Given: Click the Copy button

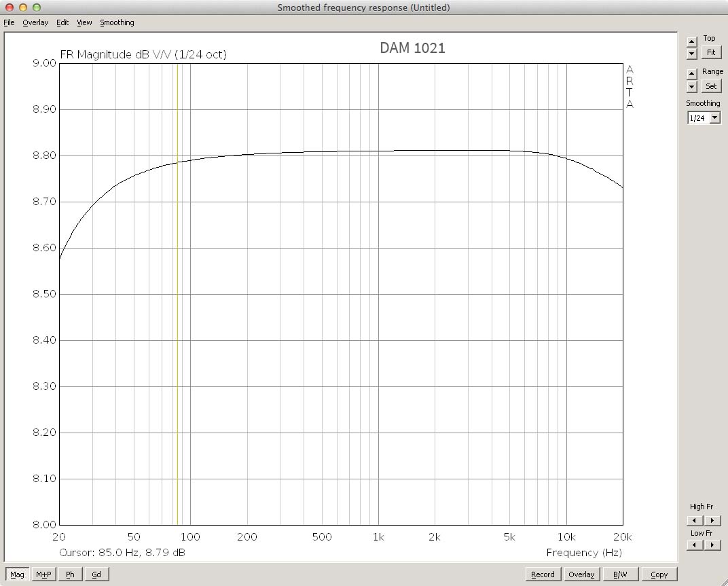Looking at the screenshot, I should 659,574.
